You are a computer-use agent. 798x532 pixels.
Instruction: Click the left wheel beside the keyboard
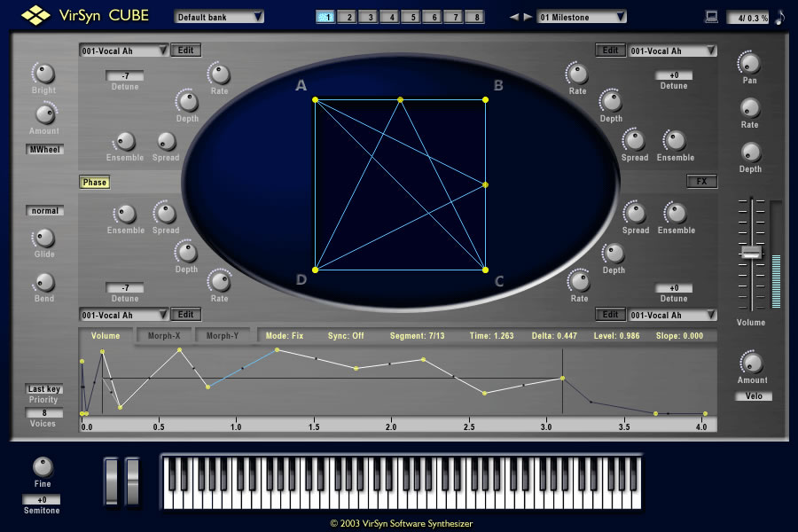point(112,481)
